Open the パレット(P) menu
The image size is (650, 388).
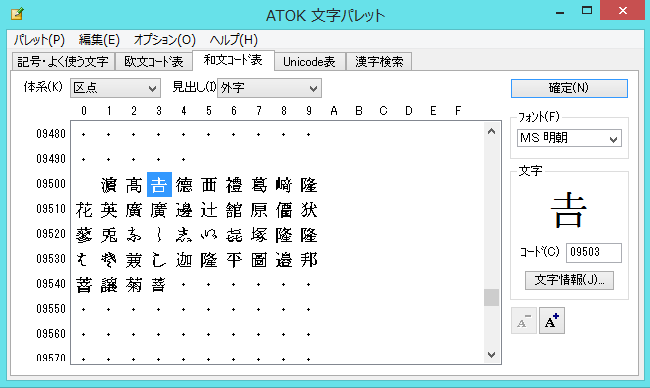pos(39,40)
